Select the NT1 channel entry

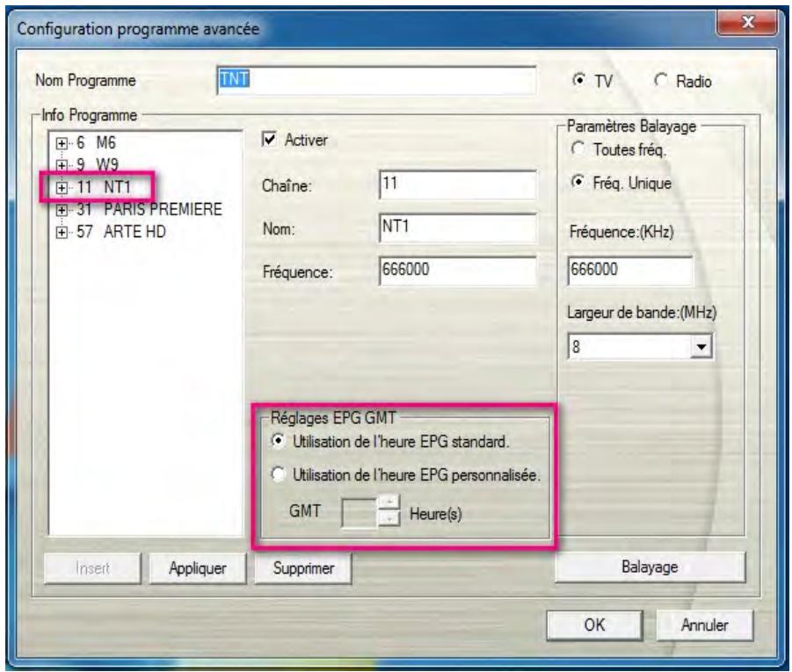coord(104,187)
